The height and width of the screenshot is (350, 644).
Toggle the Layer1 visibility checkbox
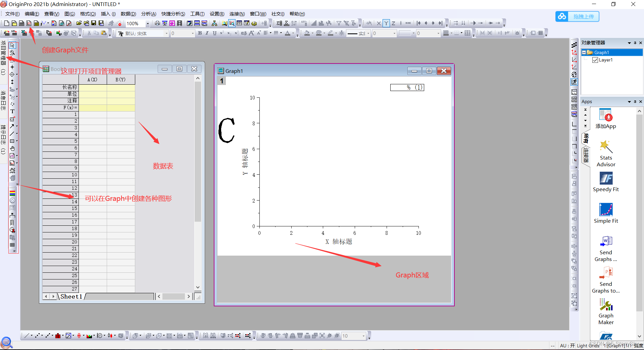(595, 60)
